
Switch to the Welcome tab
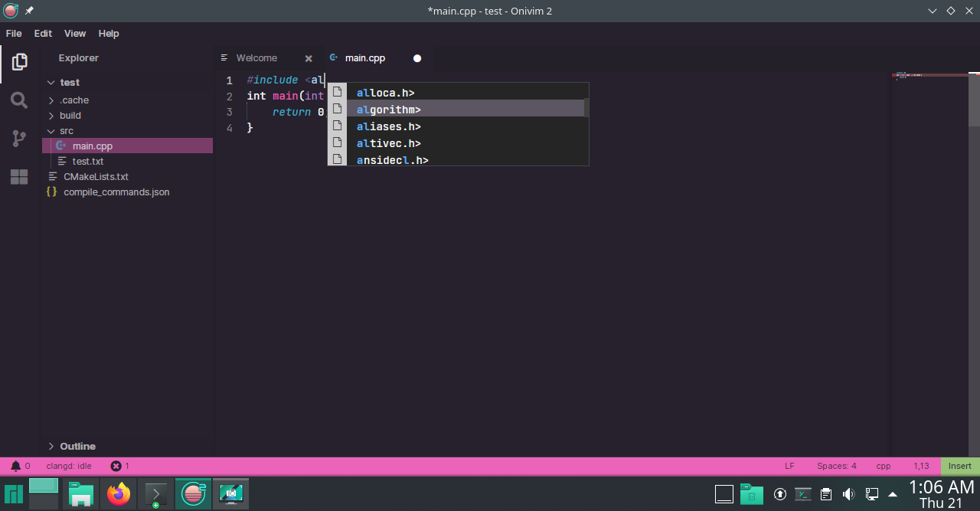click(255, 57)
